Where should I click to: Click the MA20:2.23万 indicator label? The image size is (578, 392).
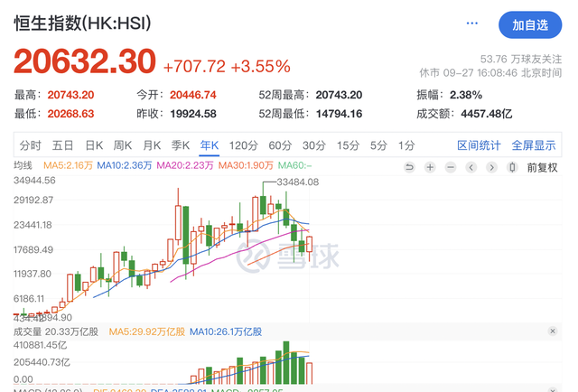(x=185, y=165)
